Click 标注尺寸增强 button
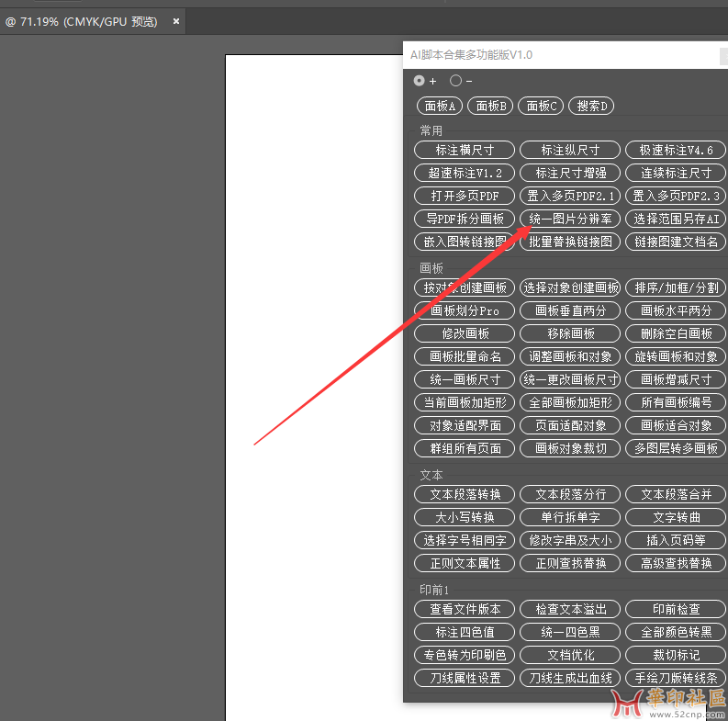This screenshot has width=728, height=721. click(570, 173)
